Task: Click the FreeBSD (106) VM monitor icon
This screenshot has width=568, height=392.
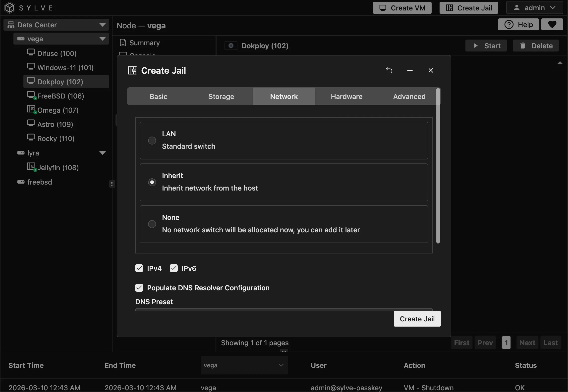Action: point(31,95)
